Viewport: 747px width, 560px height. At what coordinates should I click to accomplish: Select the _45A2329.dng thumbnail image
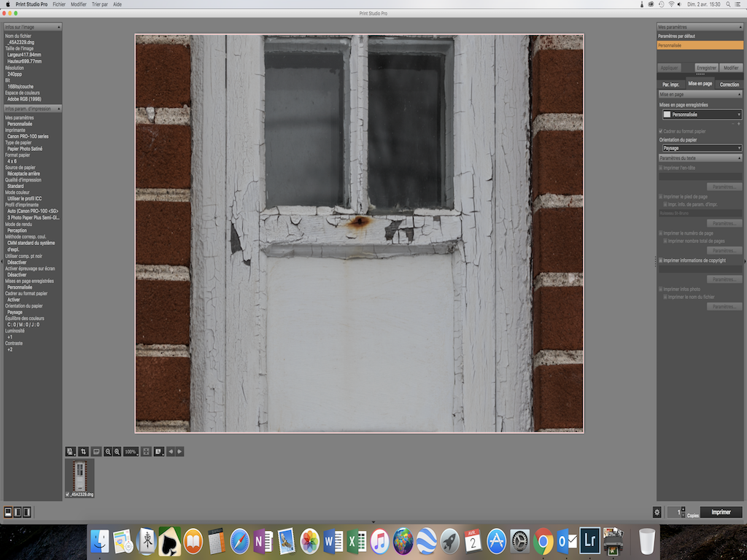(80, 475)
